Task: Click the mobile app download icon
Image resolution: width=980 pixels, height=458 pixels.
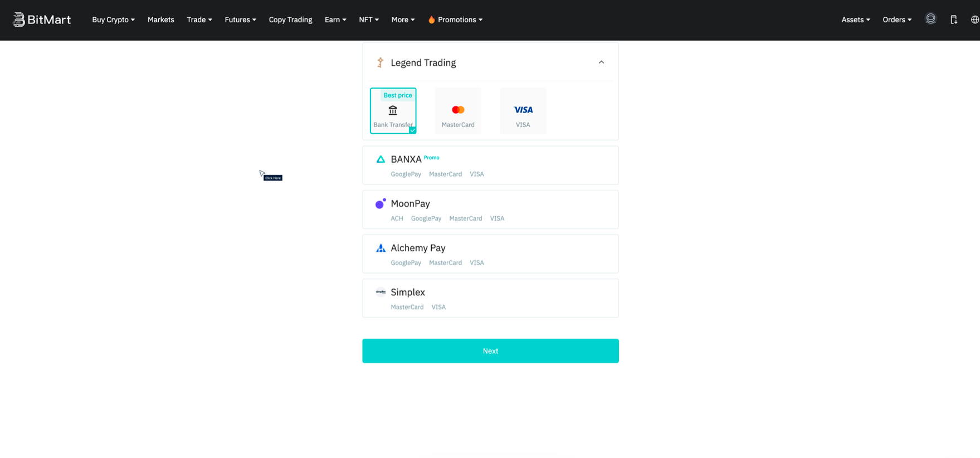Action: tap(954, 20)
